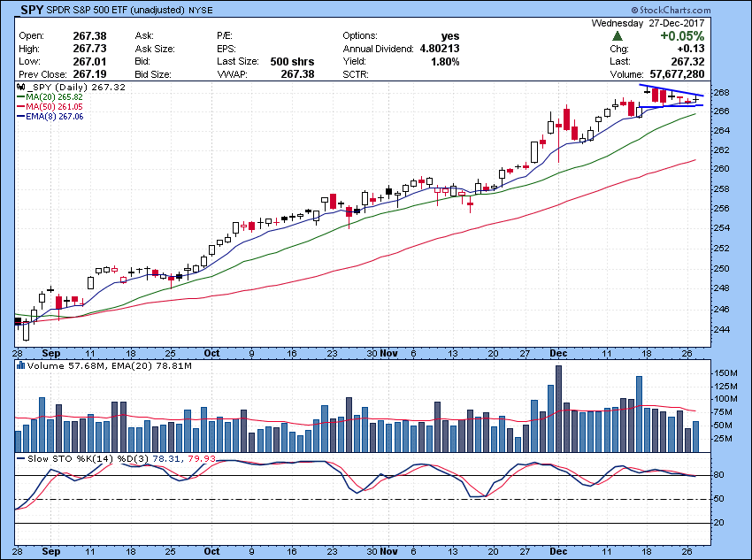Click the Slow STO %K(14) %D(3) indicator label
Screen dimensions: 752x560
88,459
